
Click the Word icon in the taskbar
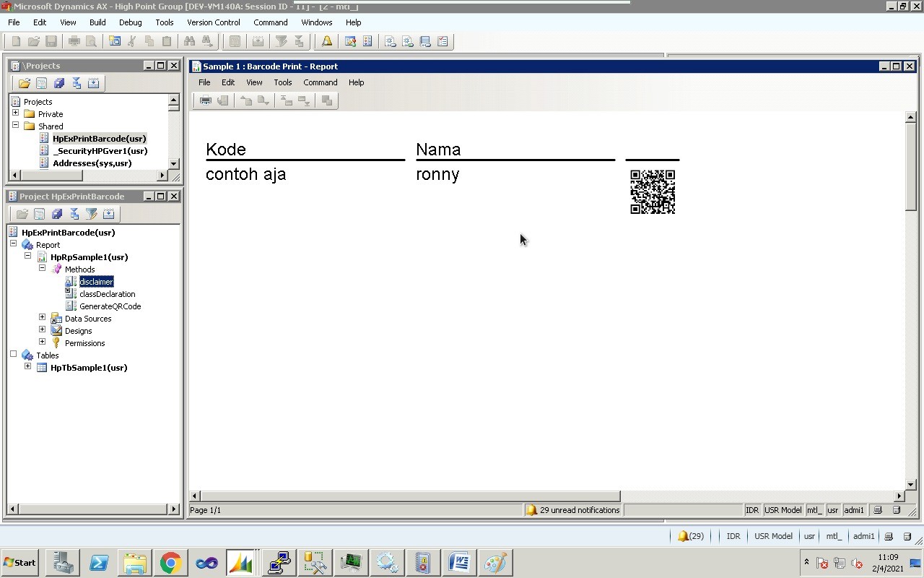click(459, 563)
